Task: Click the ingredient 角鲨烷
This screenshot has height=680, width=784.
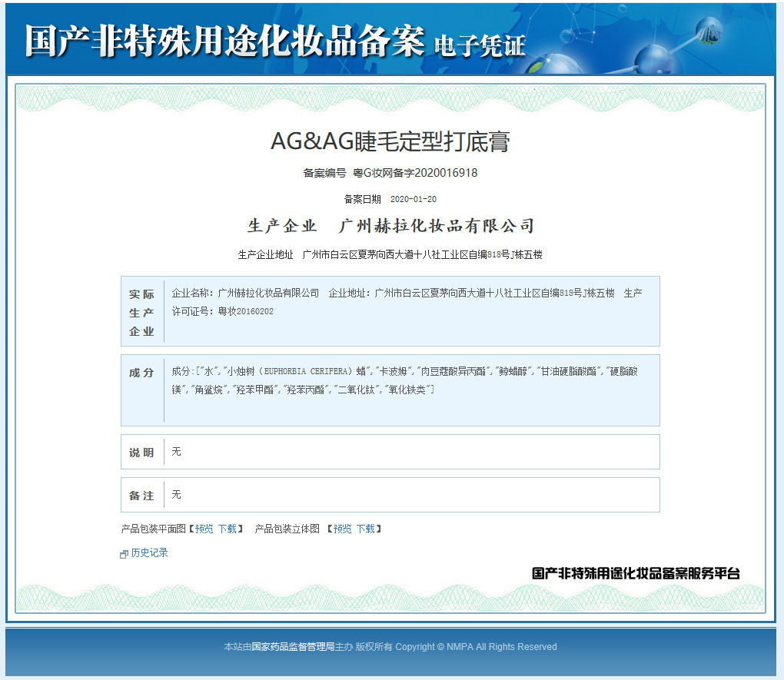Action: tap(208, 390)
